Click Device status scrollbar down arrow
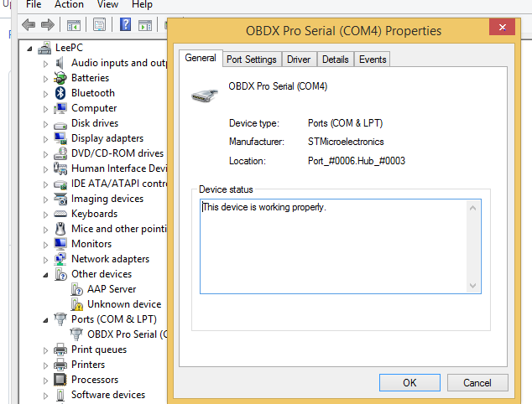532x404 pixels. pyautogui.click(x=472, y=285)
